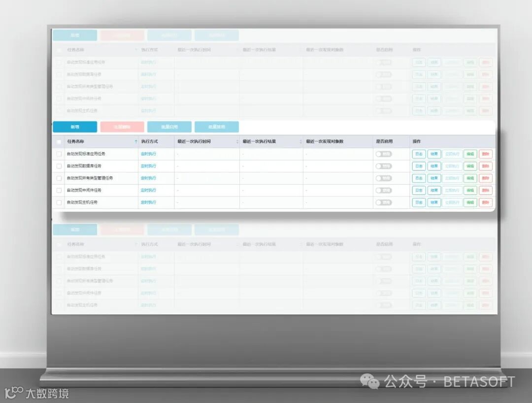Image resolution: width=532 pixels, height=403 pixels.
Task: Click 定时执行 link in 自动发现数据库任务 row
Action: coord(148,166)
